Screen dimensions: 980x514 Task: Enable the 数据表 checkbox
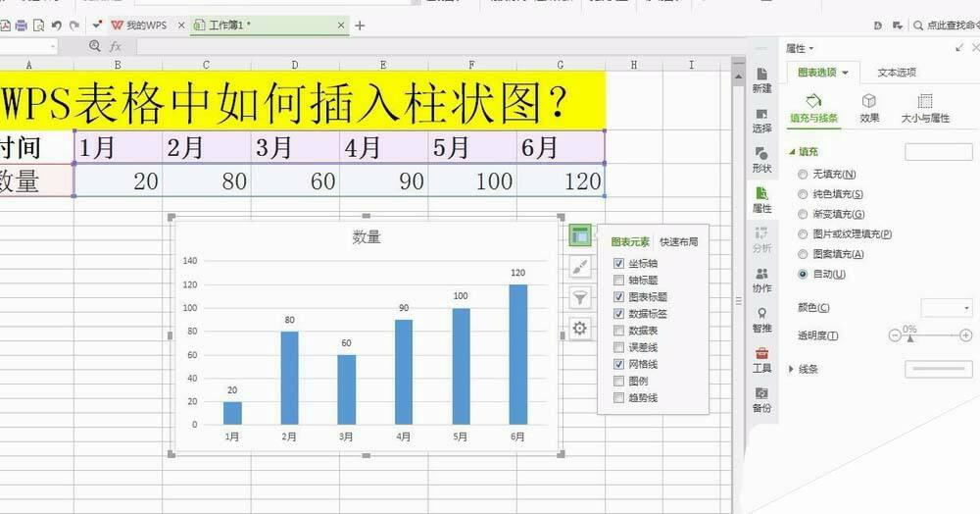pyautogui.click(x=618, y=331)
